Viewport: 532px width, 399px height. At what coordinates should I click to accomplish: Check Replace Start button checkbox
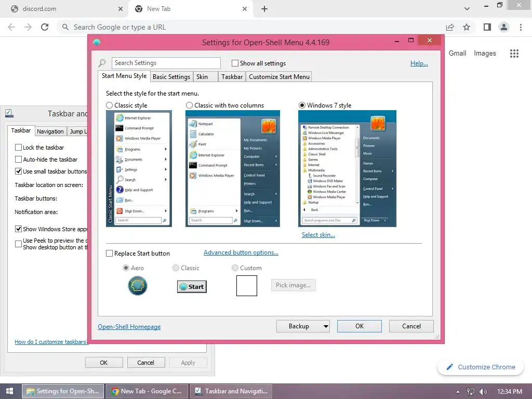pyautogui.click(x=109, y=254)
